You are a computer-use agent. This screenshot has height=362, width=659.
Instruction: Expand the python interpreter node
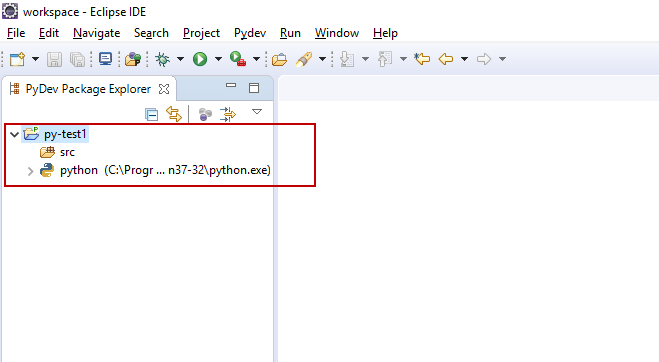(x=30, y=171)
